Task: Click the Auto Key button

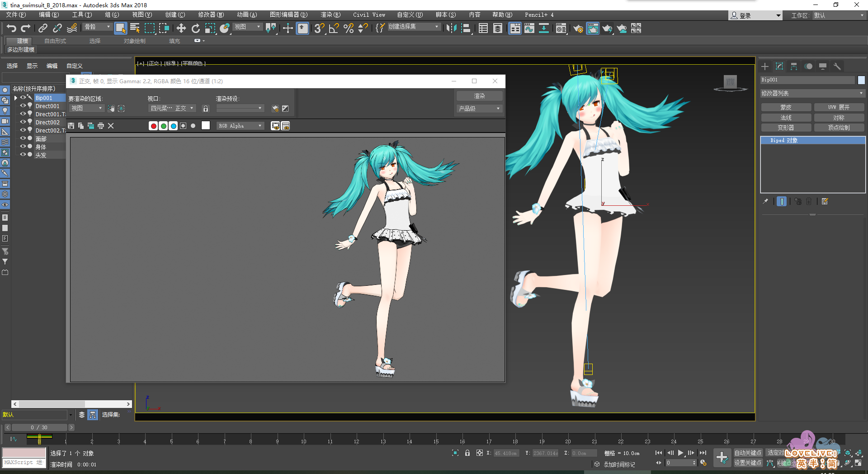Action: [x=748, y=453]
